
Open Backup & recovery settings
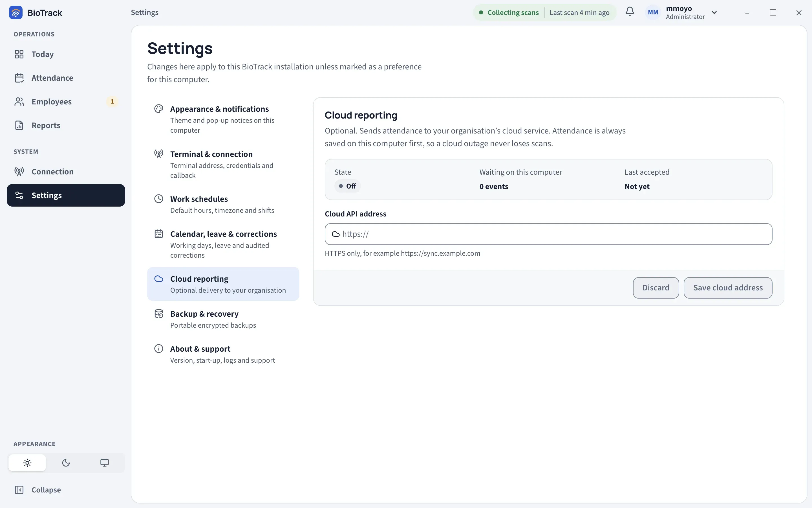(x=223, y=319)
